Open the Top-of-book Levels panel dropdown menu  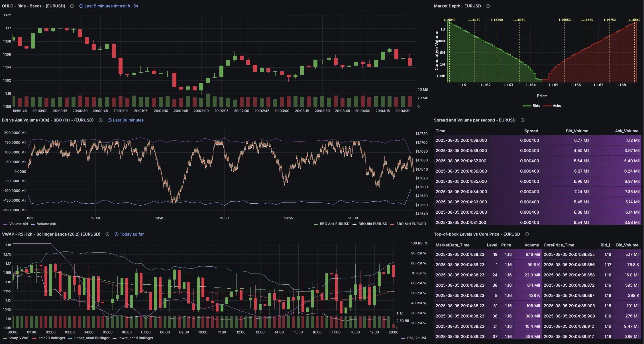pyautogui.click(x=477, y=234)
